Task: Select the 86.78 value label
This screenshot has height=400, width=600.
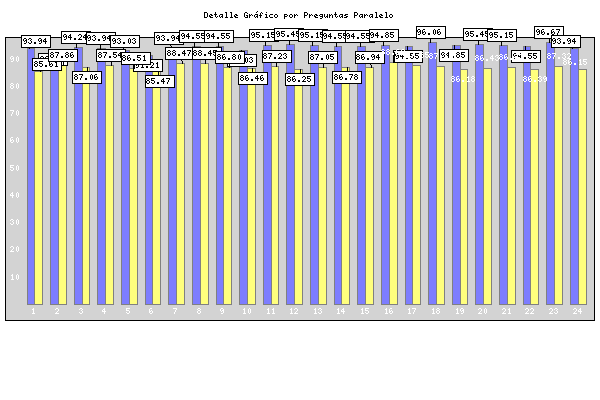Action: (x=347, y=77)
